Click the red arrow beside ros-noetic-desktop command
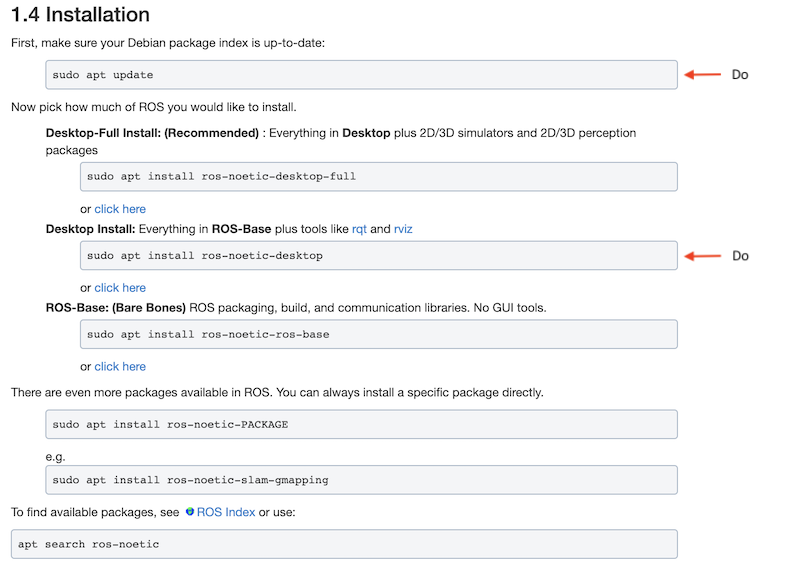 click(x=702, y=256)
